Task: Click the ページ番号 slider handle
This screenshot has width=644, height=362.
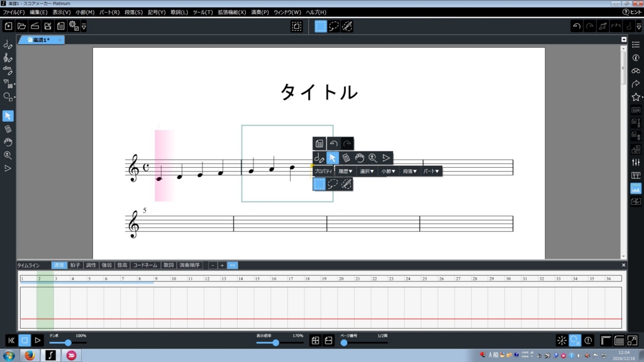Action: tap(344, 343)
